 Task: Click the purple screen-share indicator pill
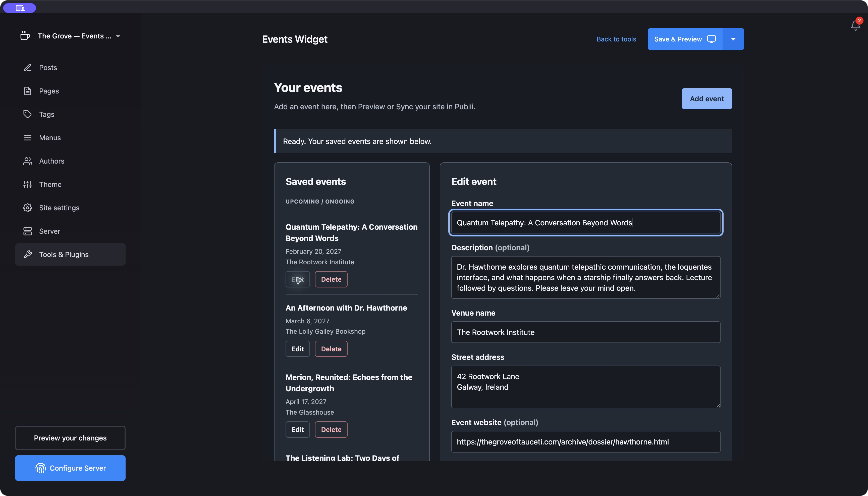(x=20, y=8)
